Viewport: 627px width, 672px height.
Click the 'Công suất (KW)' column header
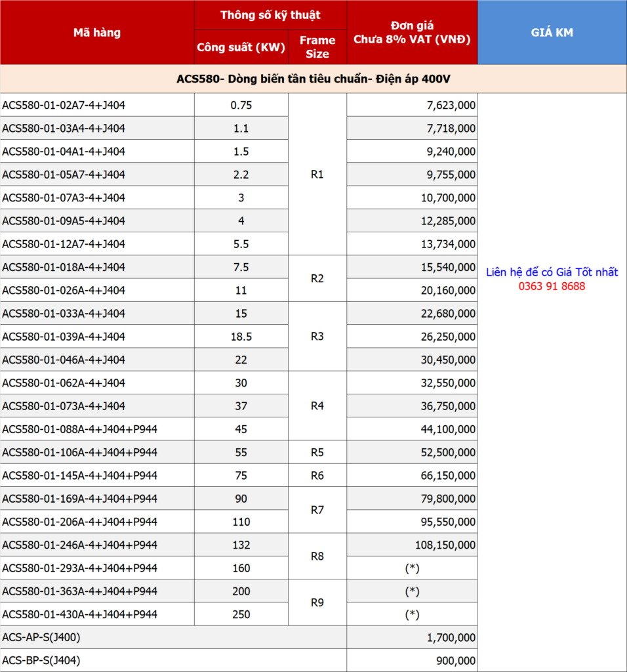[x=241, y=47]
